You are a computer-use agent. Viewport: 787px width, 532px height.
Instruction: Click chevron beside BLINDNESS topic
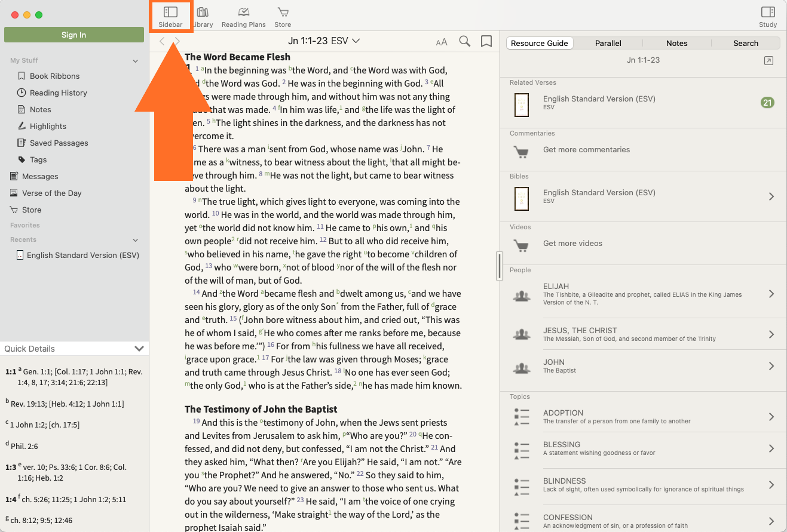point(771,485)
